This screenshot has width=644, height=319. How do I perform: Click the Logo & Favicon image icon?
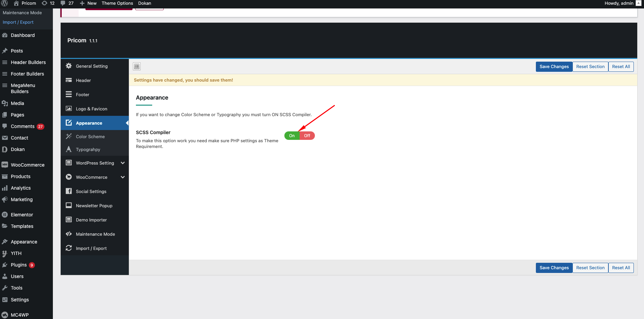click(x=69, y=109)
